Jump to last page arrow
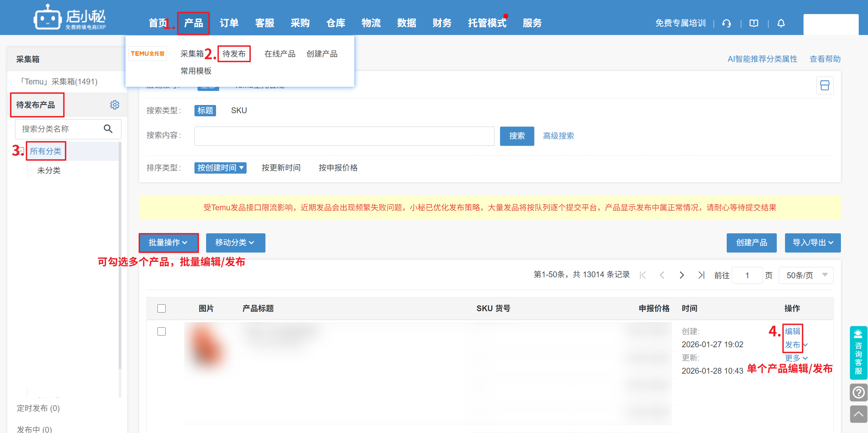The height and width of the screenshot is (433, 868). pos(701,275)
